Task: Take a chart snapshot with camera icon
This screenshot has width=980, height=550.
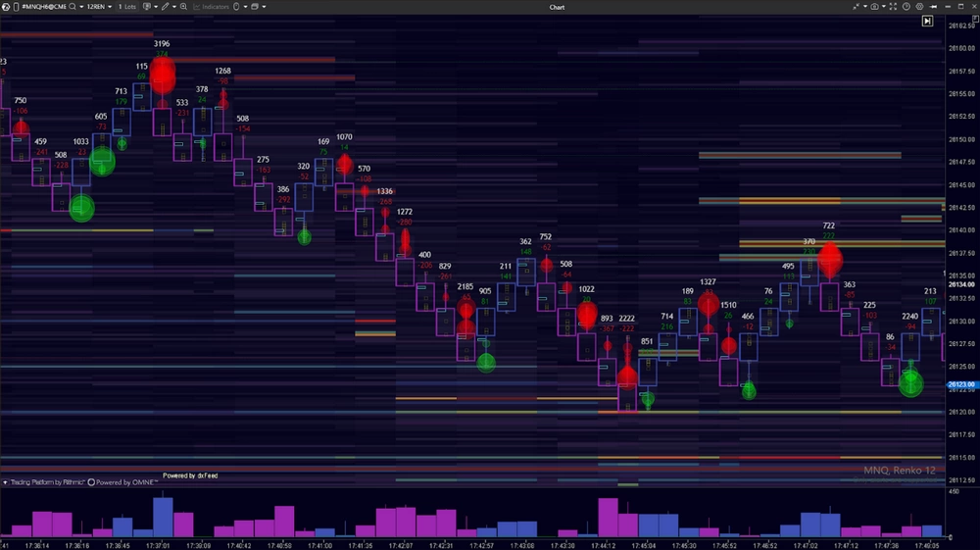Action: tap(874, 6)
